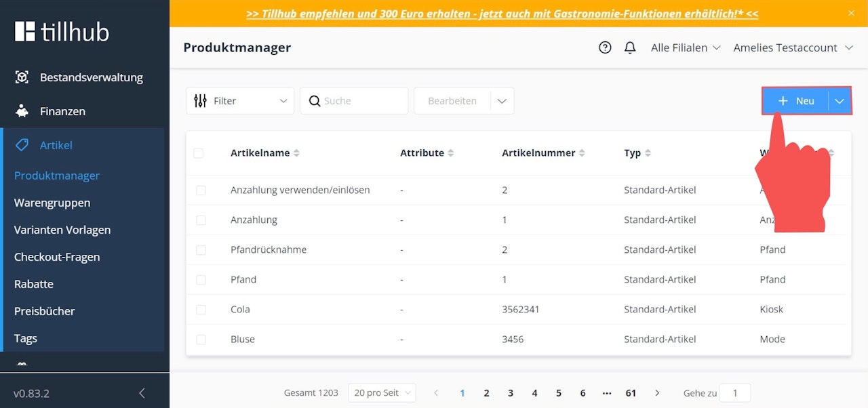Screen dimensions: 868x408
Task: Open the Filter options icon
Action: pyautogui.click(x=199, y=100)
